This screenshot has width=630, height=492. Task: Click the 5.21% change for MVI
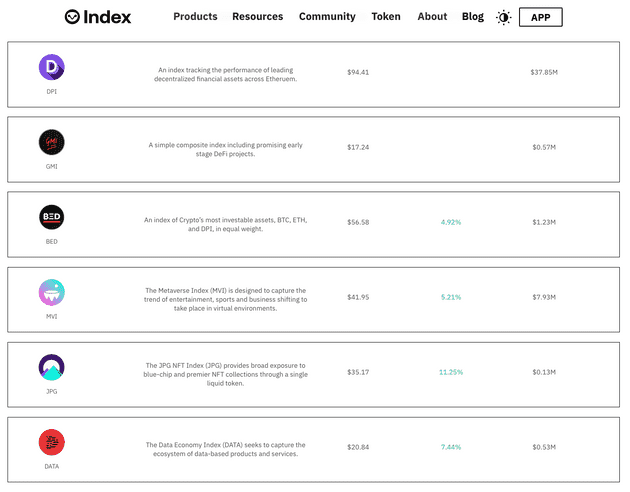(x=451, y=297)
